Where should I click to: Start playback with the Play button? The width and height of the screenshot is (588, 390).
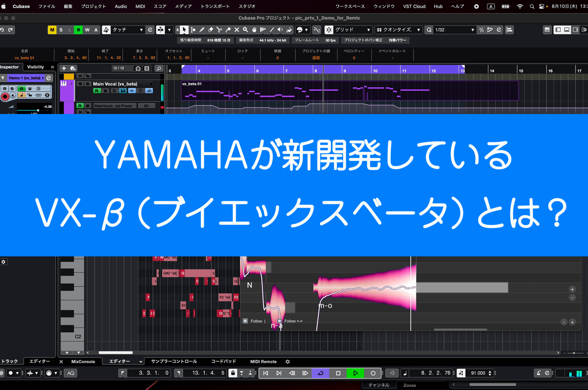point(355,373)
